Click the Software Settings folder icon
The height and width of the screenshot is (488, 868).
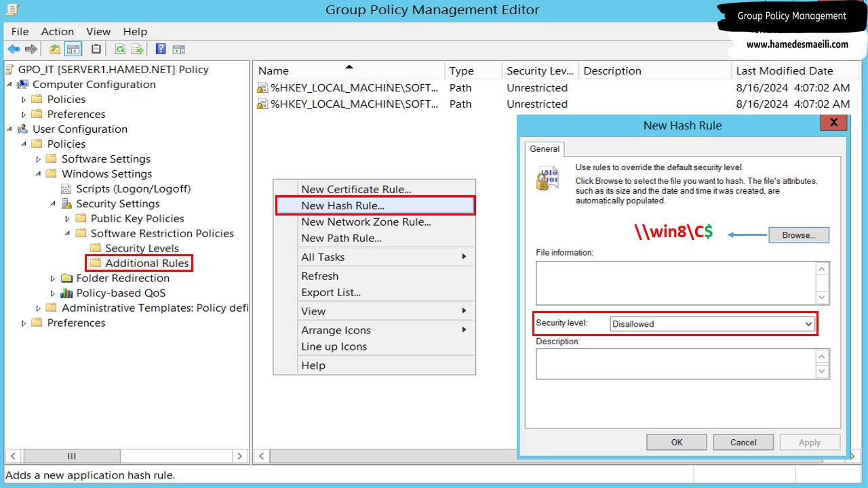coord(52,159)
